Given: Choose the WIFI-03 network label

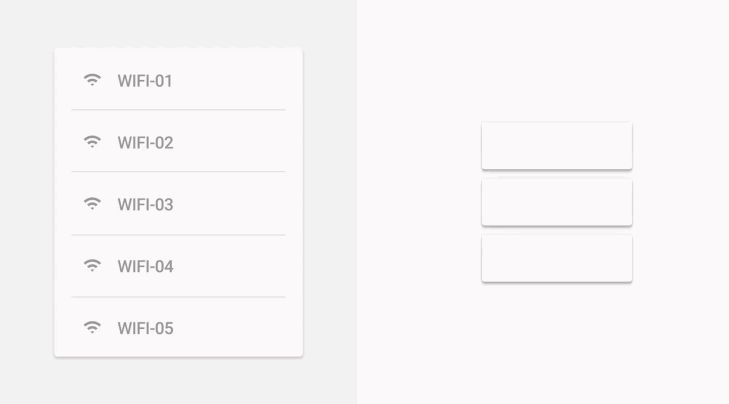Looking at the screenshot, I should 146,205.
